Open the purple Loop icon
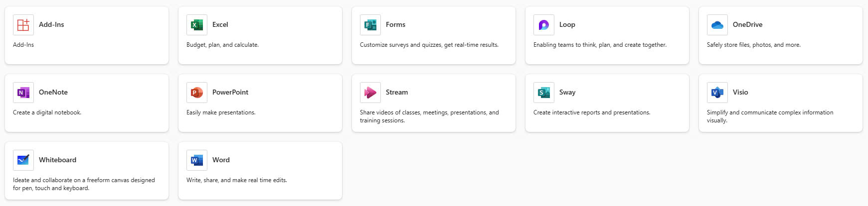The image size is (868, 206). click(x=544, y=25)
